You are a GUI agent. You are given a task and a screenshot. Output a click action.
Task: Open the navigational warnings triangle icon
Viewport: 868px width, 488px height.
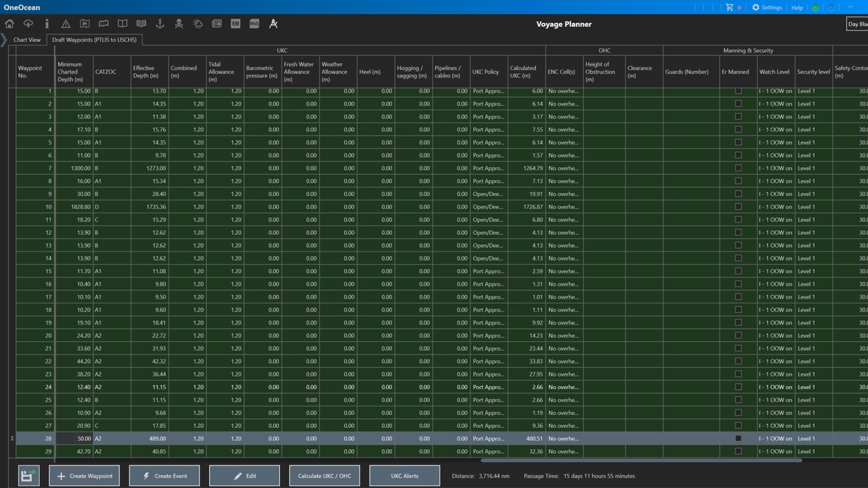(x=66, y=23)
